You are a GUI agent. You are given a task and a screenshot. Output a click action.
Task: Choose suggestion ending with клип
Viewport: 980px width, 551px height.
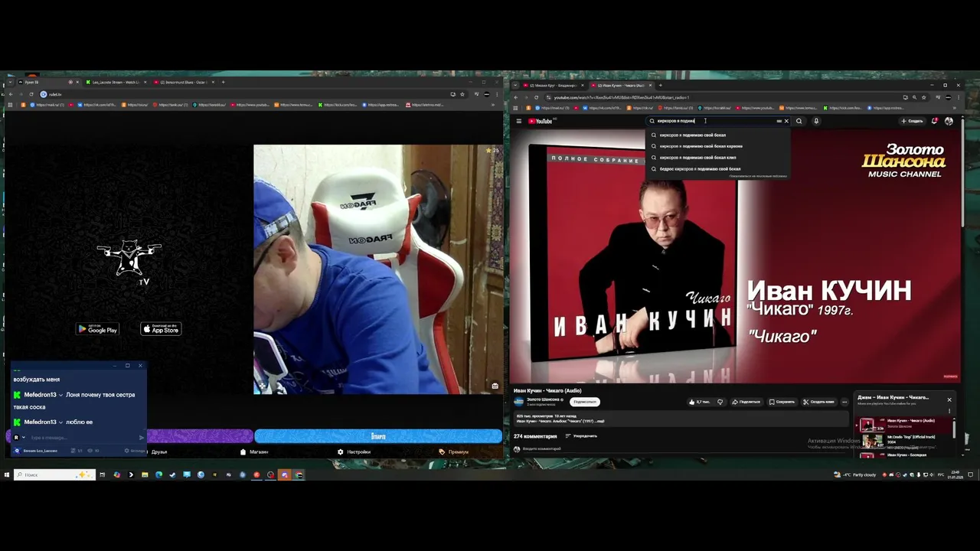click(x=717, y=158)
